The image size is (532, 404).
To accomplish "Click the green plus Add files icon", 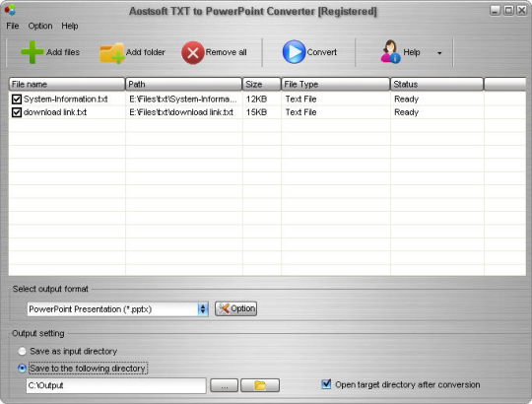I will 33,52.
